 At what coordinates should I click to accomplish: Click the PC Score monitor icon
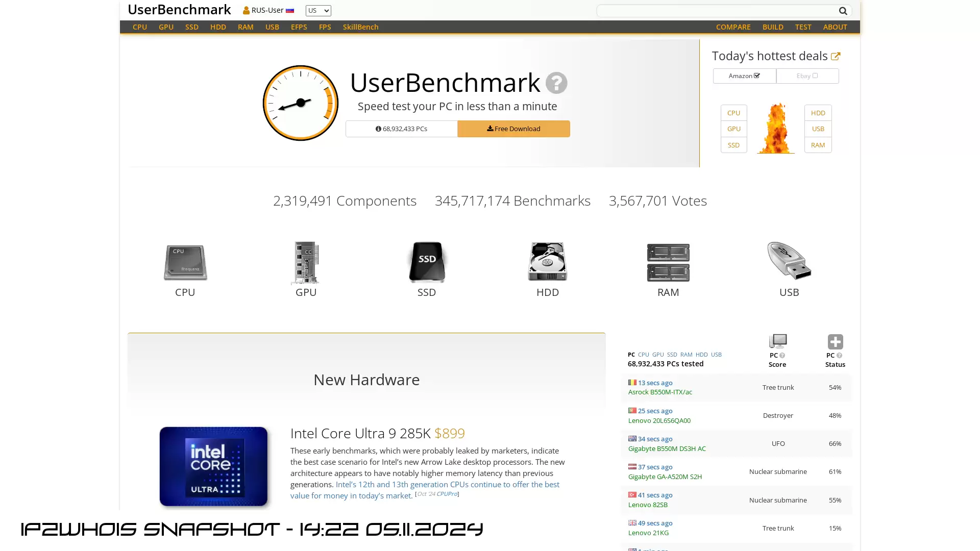pos(777,341)
